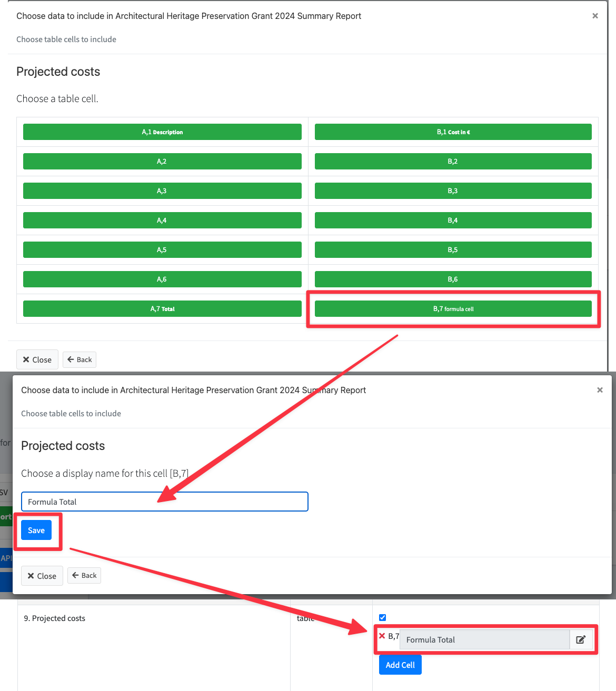Screen dimensions: 616x691
Task: Click Close in the display name dialog
Action: point(42,576)
